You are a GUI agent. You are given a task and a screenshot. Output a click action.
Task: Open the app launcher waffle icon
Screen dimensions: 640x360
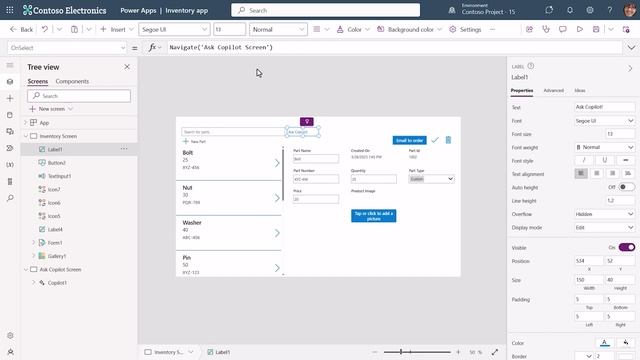click(x=9, y=10)
